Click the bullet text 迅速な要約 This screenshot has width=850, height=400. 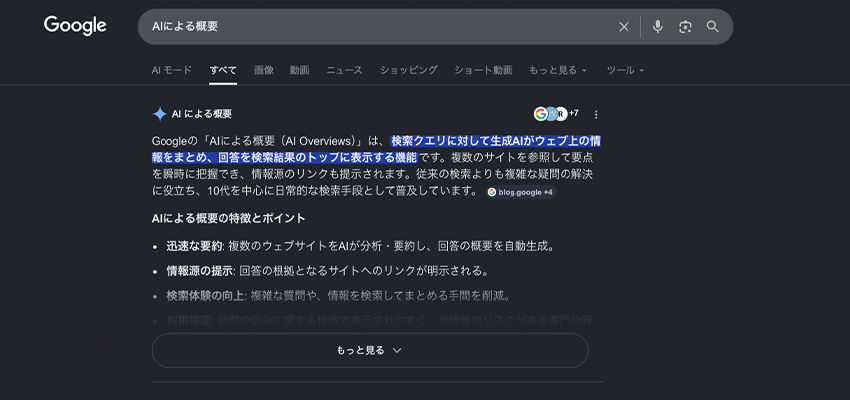[x=195, y=247]
